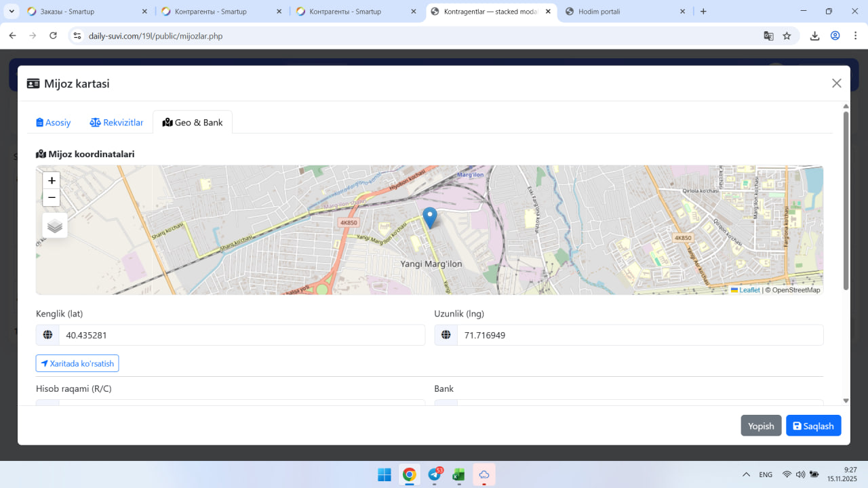
Task: Zoom in on the map
Action: pos(52,181)
